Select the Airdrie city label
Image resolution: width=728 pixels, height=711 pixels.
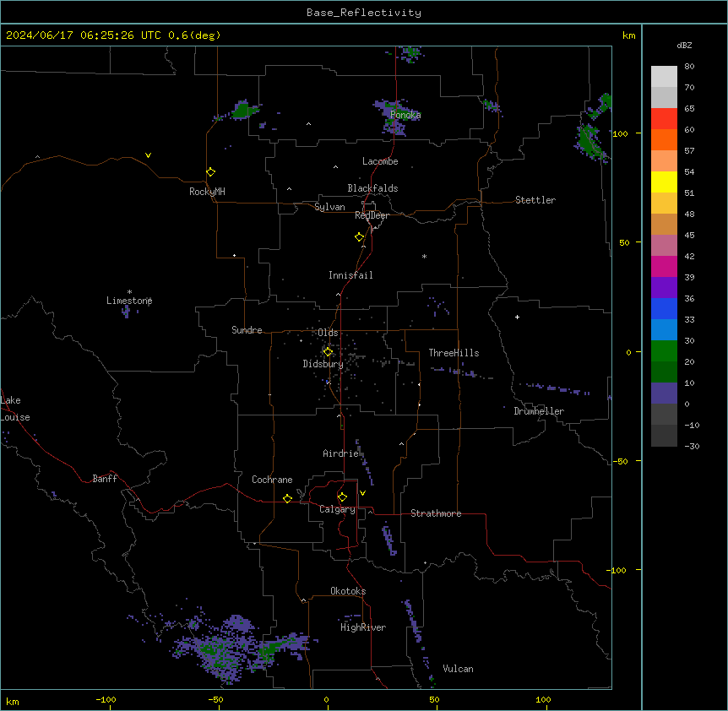tap(340, 453)
